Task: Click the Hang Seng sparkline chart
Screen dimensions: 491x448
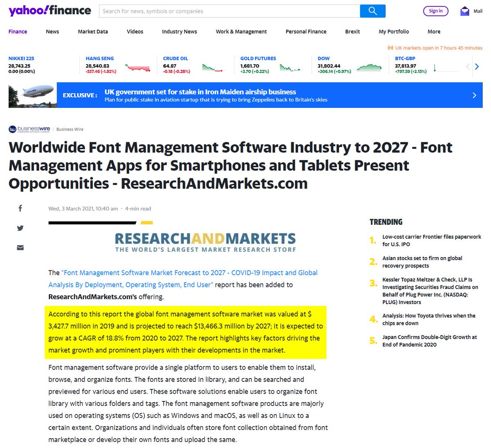Action: tap(138, 67)
